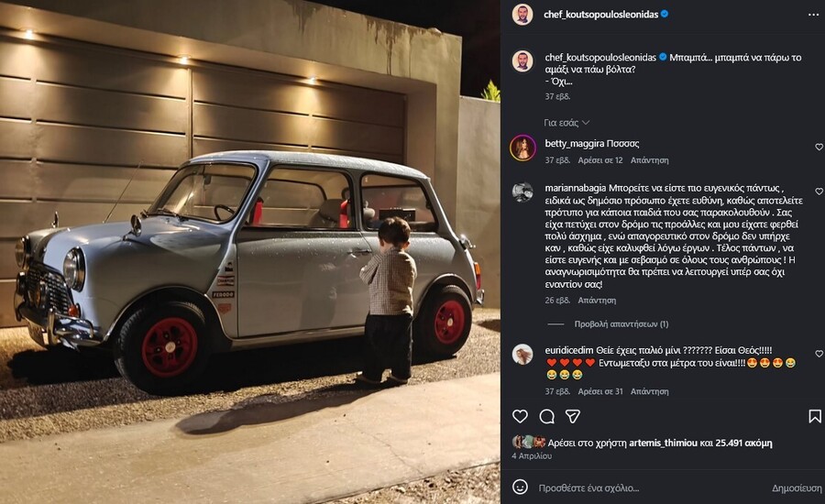The width and height of the screenshot is (825, 504).
Task: Save post with the bookmark icon
Action: [815, 417]
